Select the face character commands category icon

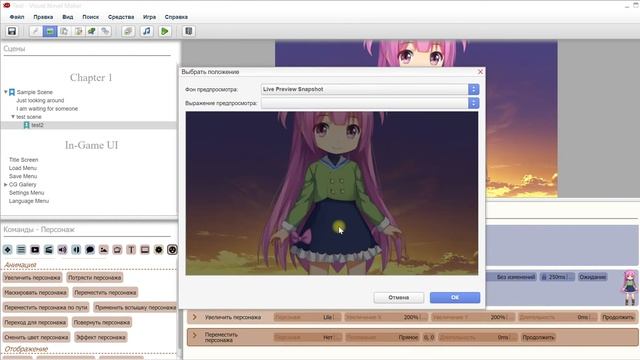(x=172, y=249)
